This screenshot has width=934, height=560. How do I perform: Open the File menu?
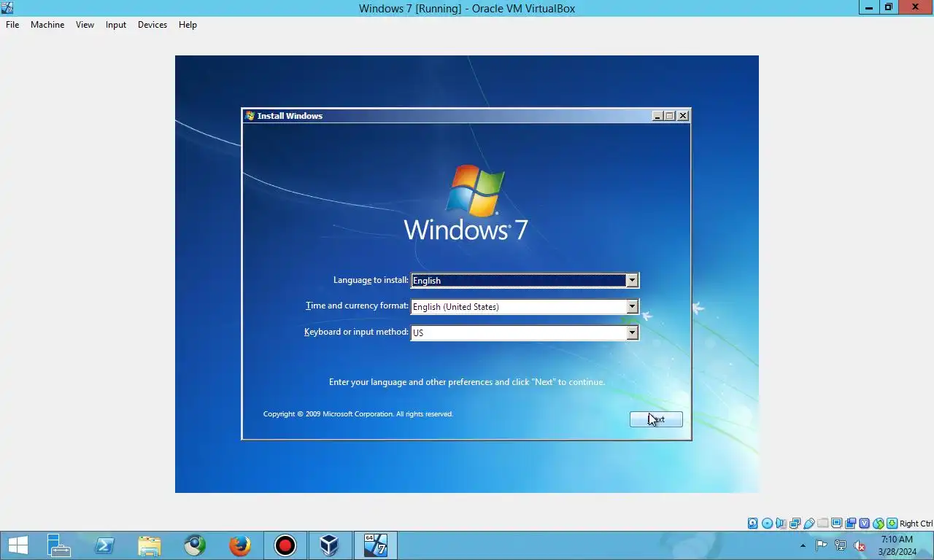(x=12, y=24)
